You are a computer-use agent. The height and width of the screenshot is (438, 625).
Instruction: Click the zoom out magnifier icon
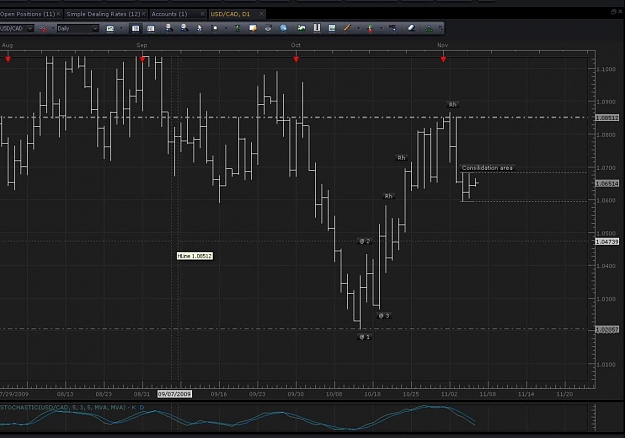pyautogui.click(x=184, y=28)
